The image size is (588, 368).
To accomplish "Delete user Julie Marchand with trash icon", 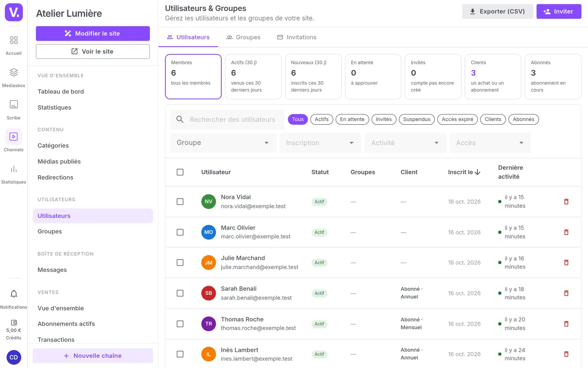I will click(566, 263).
